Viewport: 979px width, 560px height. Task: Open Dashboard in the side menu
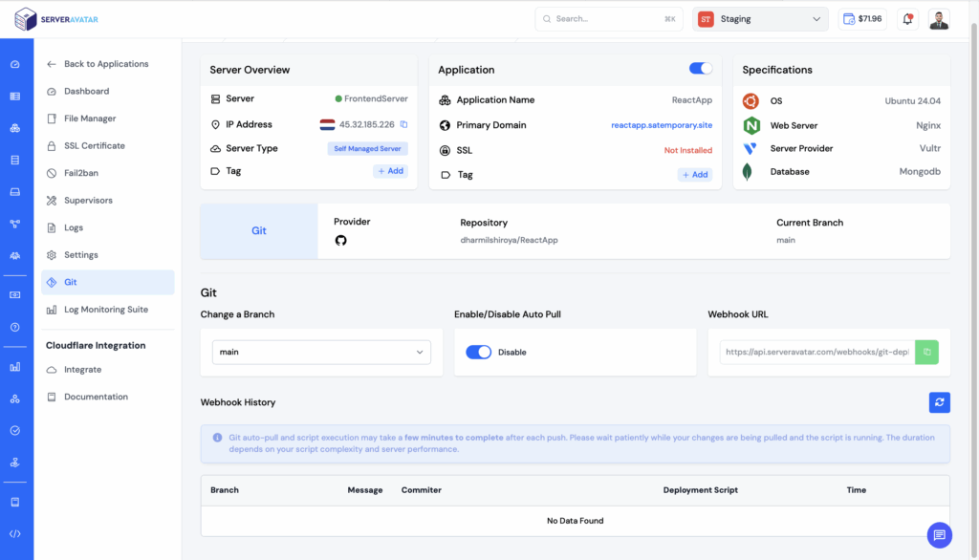click(x=107, y=91)
